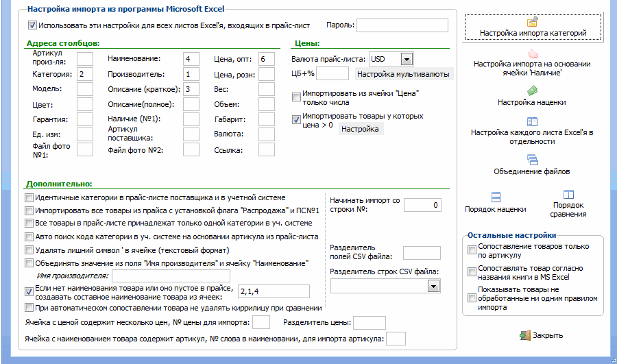Click the Валюта column address field
The image size is (617, 364).
tap(267, 134)
